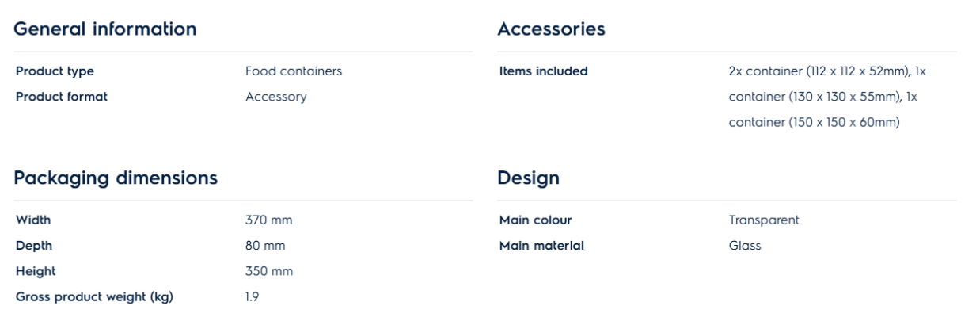Select the 1.9 weight value
Image resolution: width=980 pixels, height=325 pixels.
[x=252, y=297]
